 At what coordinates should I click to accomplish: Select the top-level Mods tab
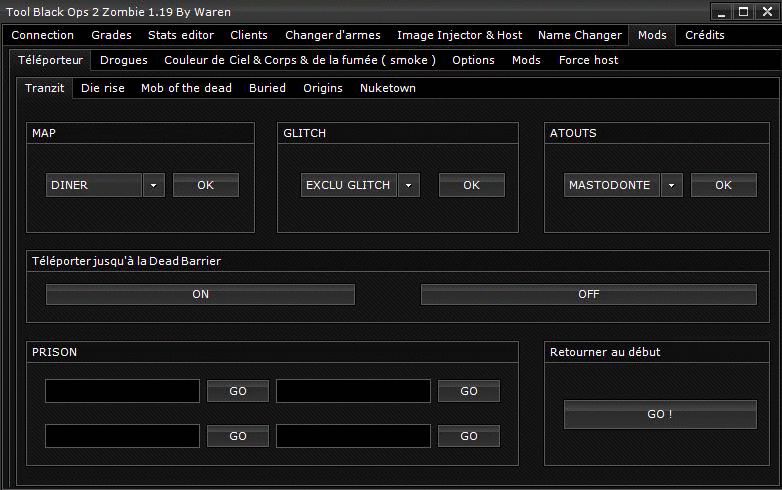(x=652, y=35)
